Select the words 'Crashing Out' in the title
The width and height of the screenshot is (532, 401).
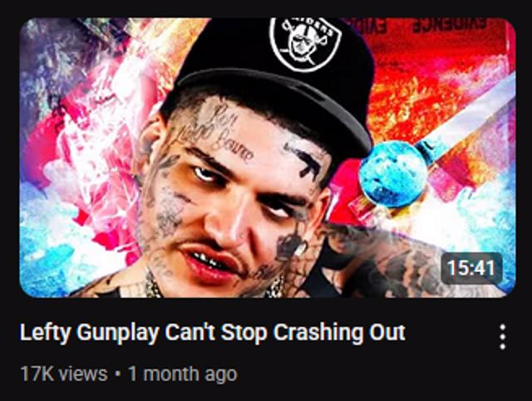click(x=339, y=332)
